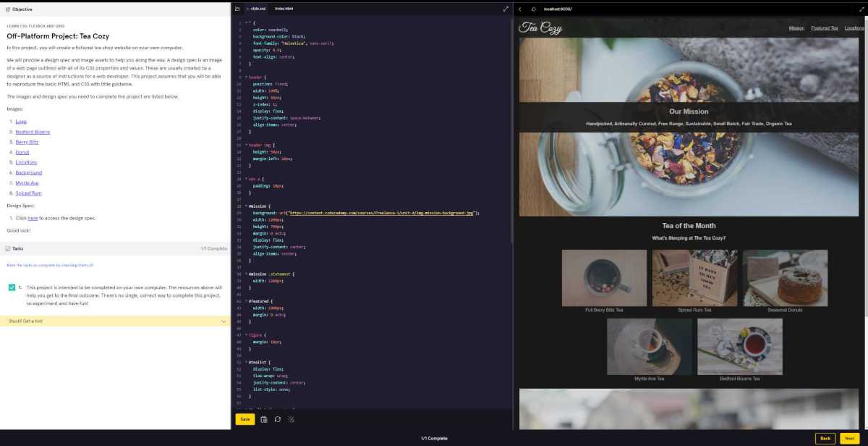This screenshot has height=446, width=868.
Task: Copy editor code using the clipboard icon
Action: point(263,418)
